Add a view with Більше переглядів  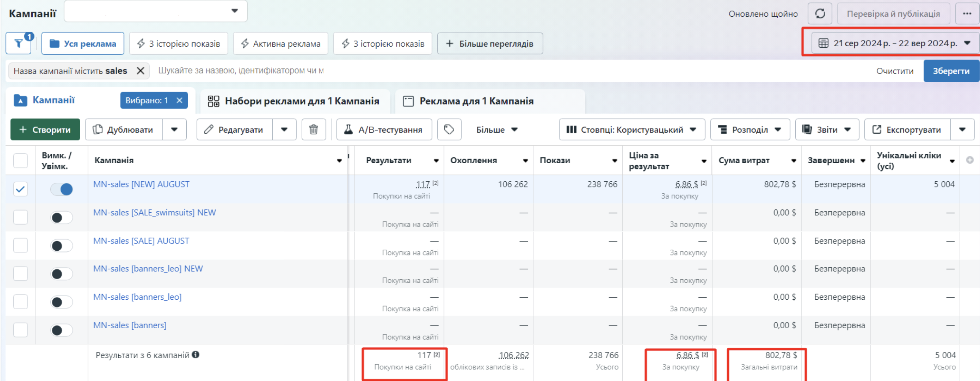(x=490, y=44)
